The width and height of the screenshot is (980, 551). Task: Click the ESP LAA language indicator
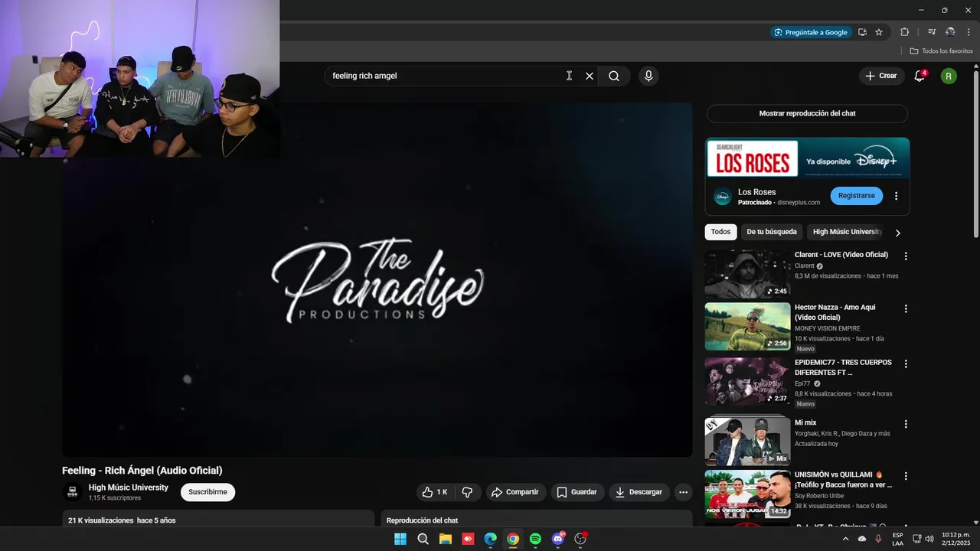coord(897,539)
